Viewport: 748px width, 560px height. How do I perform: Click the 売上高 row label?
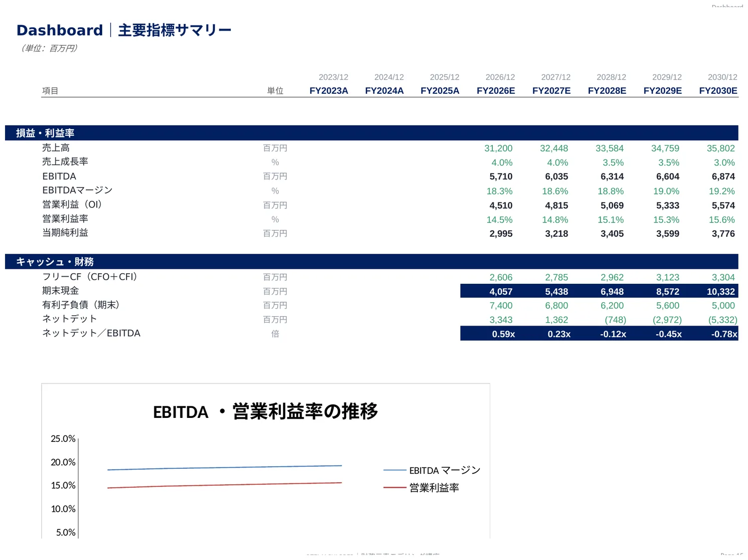point(56,148)
